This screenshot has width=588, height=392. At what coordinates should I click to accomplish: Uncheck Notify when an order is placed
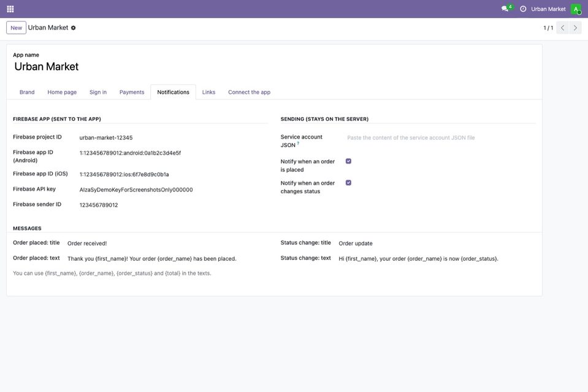348,161
